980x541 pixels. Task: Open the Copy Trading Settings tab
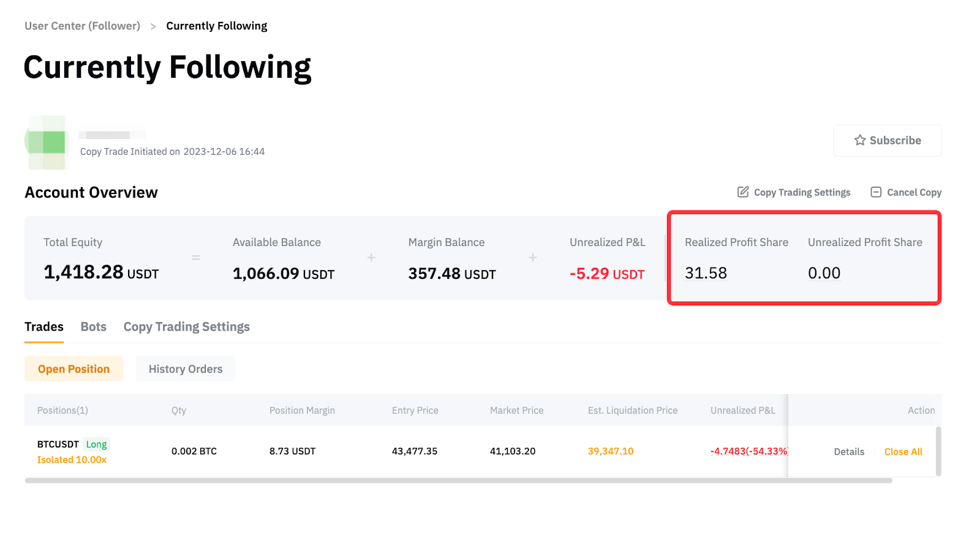click(x=187, y=327)
